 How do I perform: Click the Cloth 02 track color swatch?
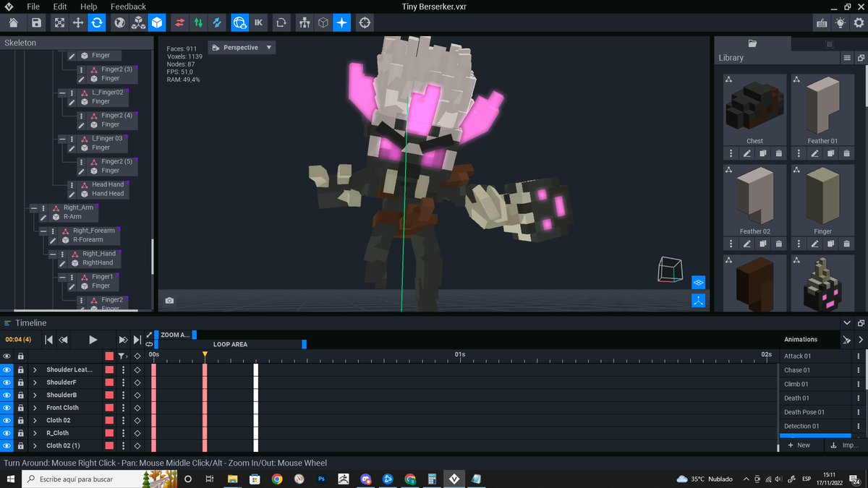tap(109, 420)
